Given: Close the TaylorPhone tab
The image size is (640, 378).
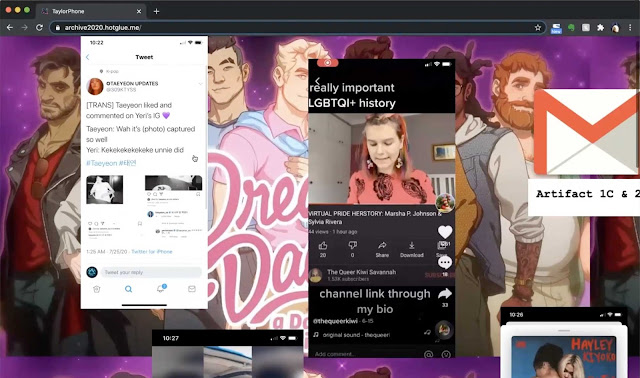Looking at the screenshot, I should pos(139,11).
